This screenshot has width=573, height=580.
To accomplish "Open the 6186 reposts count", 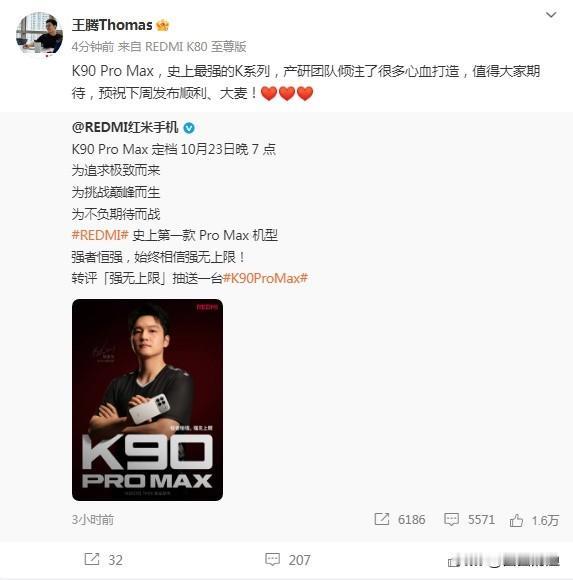I will [411, 520].
